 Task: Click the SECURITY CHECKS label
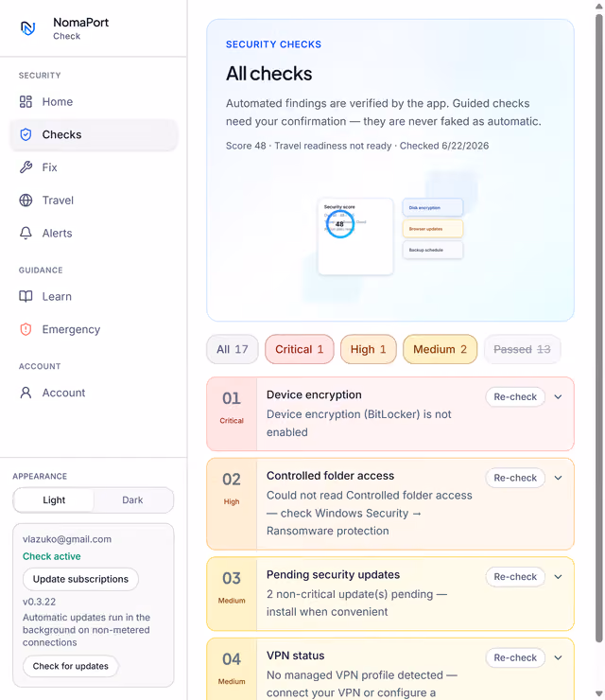click(x=273, y=44)
